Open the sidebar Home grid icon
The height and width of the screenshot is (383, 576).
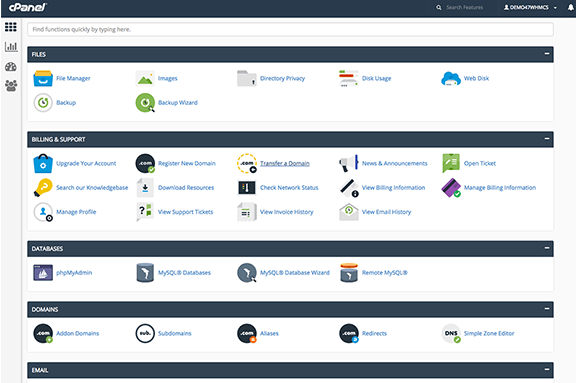(x=11, y=27)
